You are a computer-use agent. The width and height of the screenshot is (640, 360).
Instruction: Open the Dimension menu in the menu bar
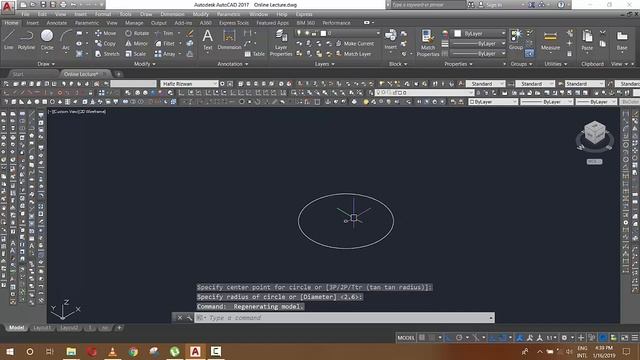(172, 14)
